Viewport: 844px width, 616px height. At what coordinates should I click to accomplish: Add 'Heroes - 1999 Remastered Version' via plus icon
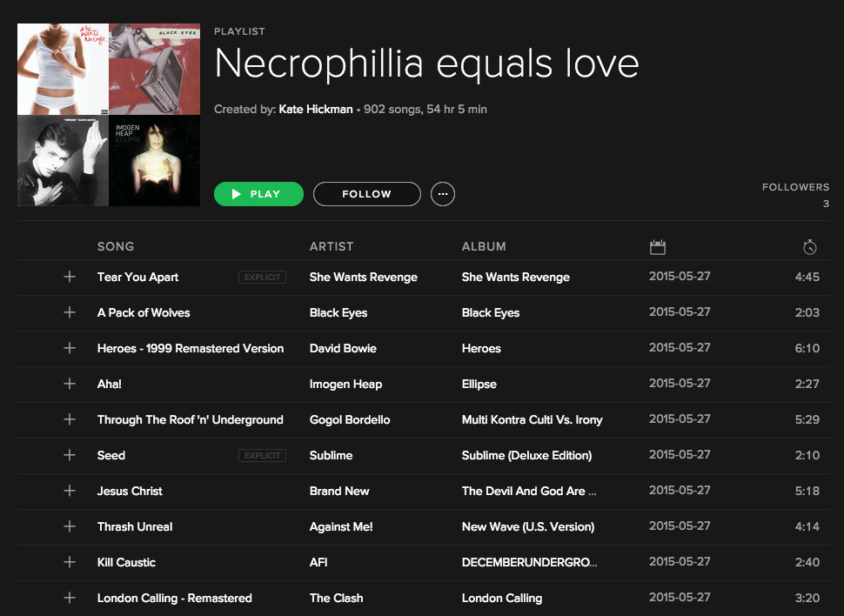click(x=70, y=348)
